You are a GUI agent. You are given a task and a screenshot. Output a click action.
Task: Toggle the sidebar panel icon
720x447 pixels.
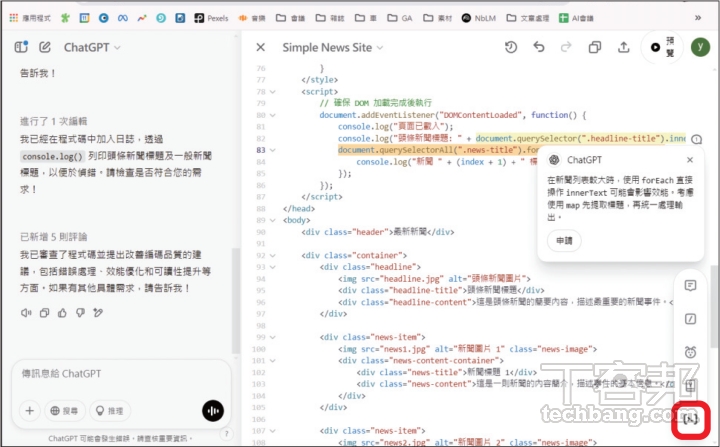(x=21, y=47)
